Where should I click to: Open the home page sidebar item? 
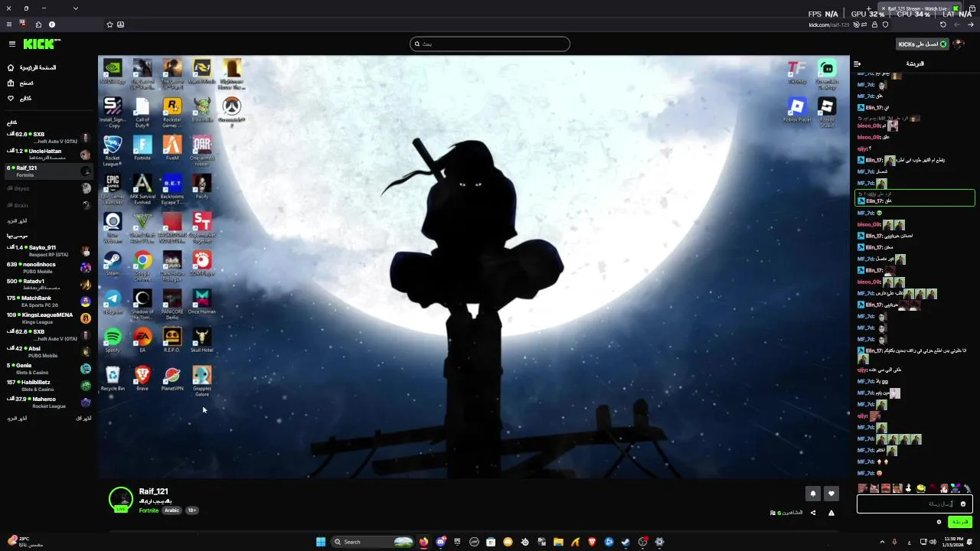coord(32,67)
